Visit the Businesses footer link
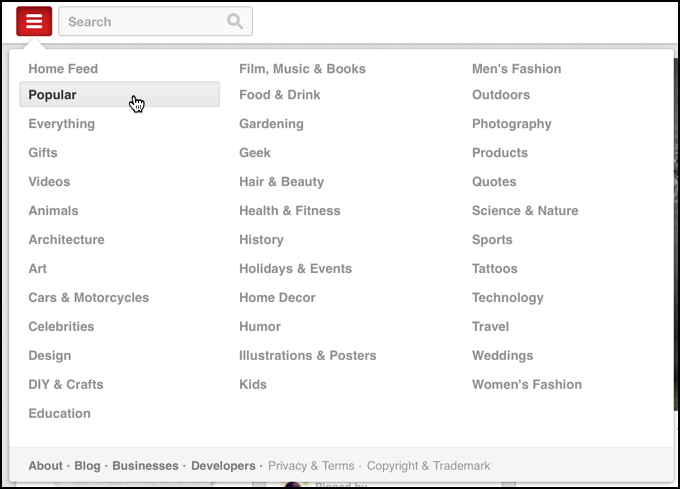 145,466
